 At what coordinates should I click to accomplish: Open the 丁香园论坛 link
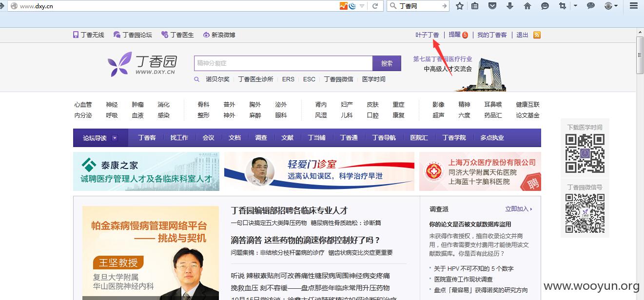tap(133, 35)
